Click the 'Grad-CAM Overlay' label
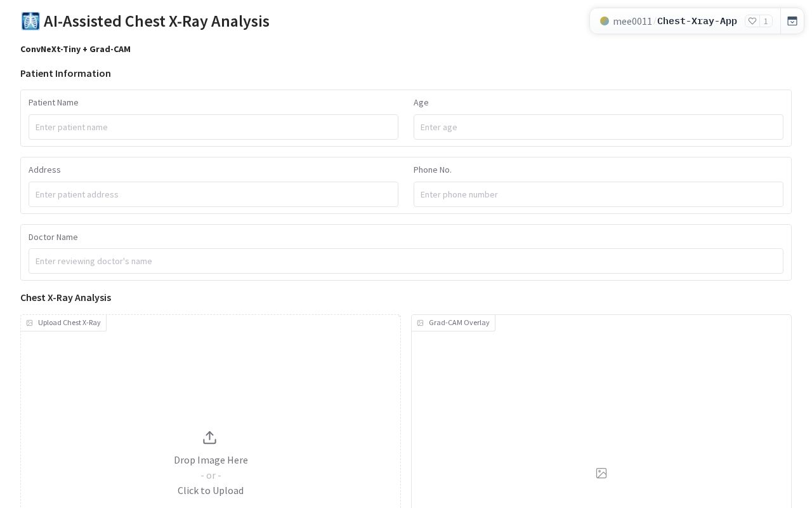This screenshot has height=508, width=812. pyautogui.click(x=459, y=323)
